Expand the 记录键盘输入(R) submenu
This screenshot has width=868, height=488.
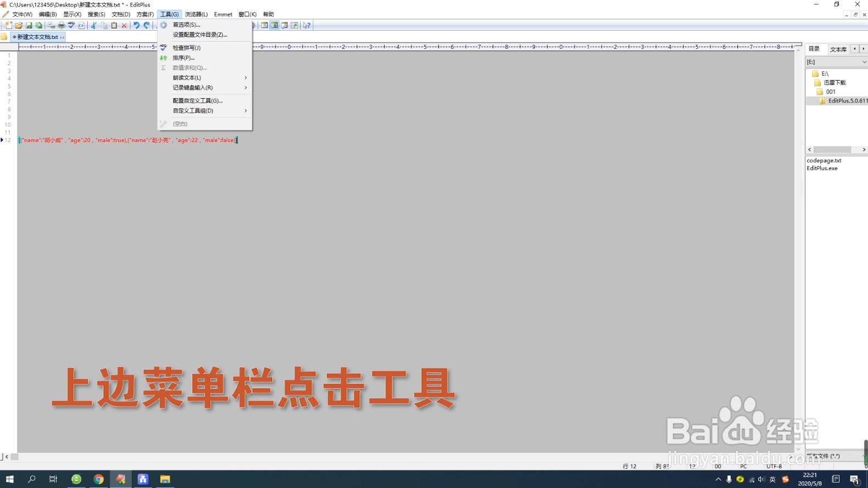tap(204, 88)
